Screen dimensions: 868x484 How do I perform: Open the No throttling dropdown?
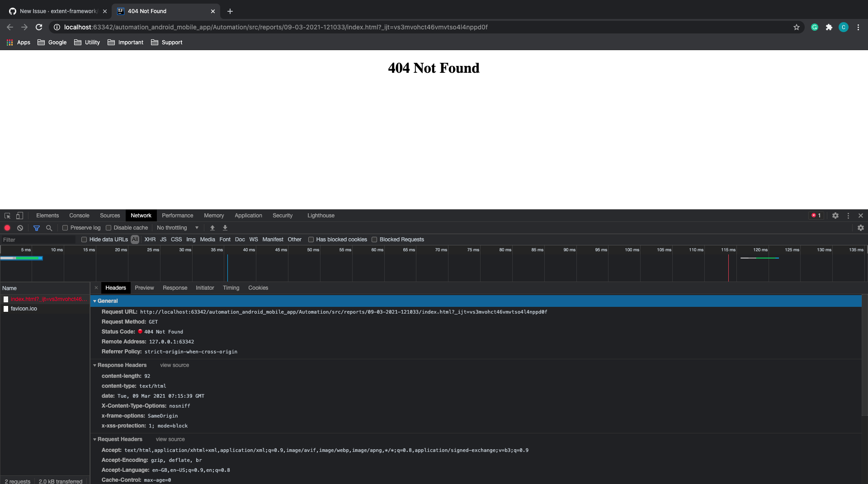pyautogui.click(x=178, y=228)
